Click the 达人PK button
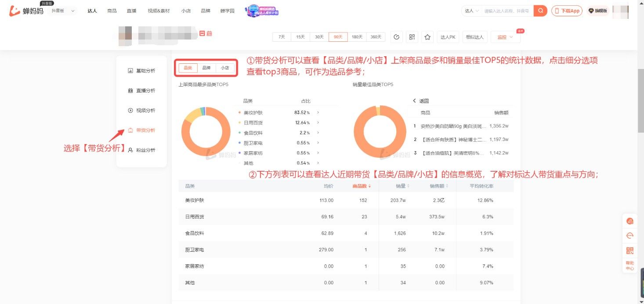The image size is (644, 304). click(448, 37)
